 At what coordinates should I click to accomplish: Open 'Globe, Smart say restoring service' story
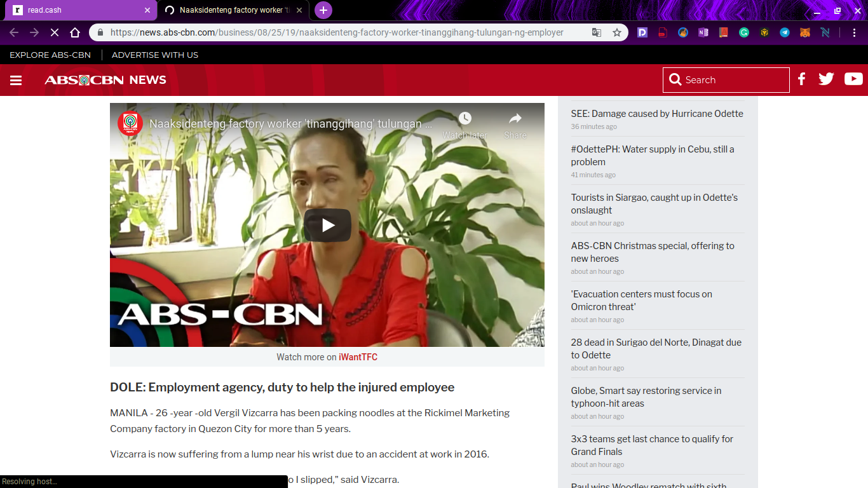coord(646,397)
